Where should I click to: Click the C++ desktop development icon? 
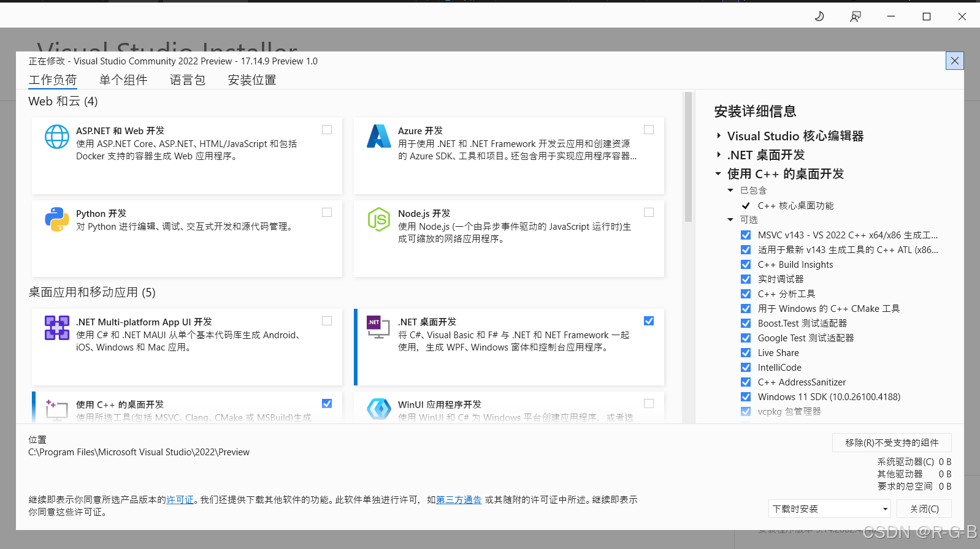[57, 409]
